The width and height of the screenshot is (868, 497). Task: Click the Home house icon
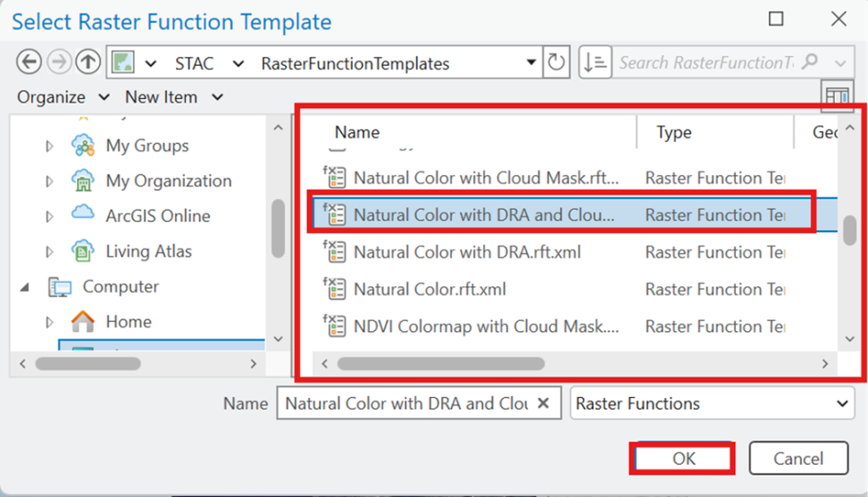point(83,321)
